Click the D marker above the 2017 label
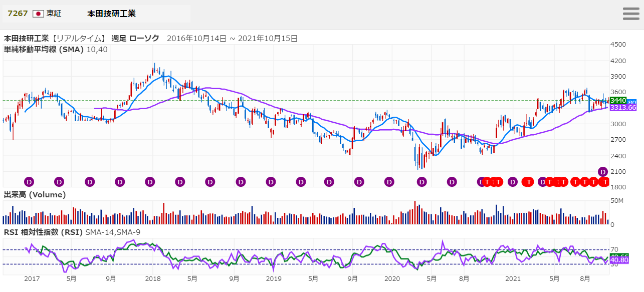644x292 pixels. 29,182
